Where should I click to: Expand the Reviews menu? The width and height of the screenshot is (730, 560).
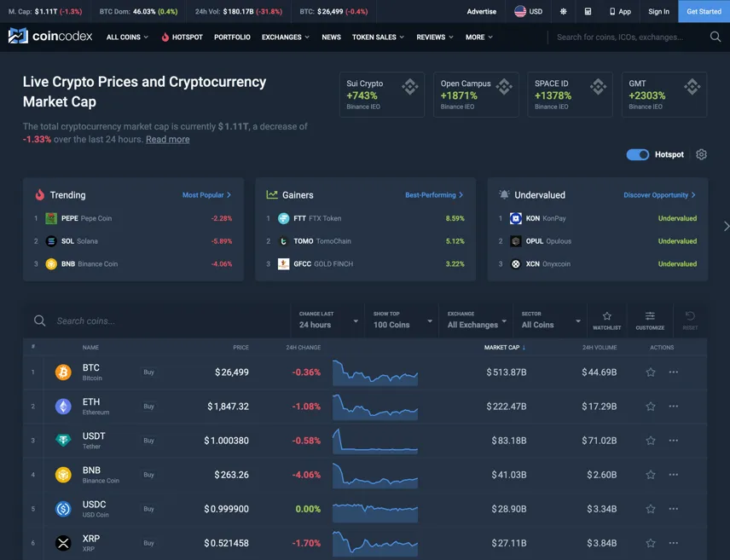(435, 38)
